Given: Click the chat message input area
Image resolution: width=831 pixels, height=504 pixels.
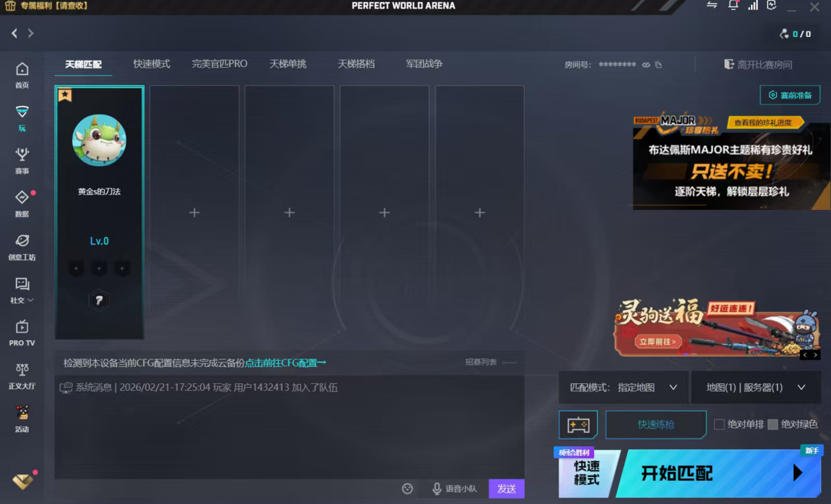Looking at the screenshot, I should [x=228, y=489].
